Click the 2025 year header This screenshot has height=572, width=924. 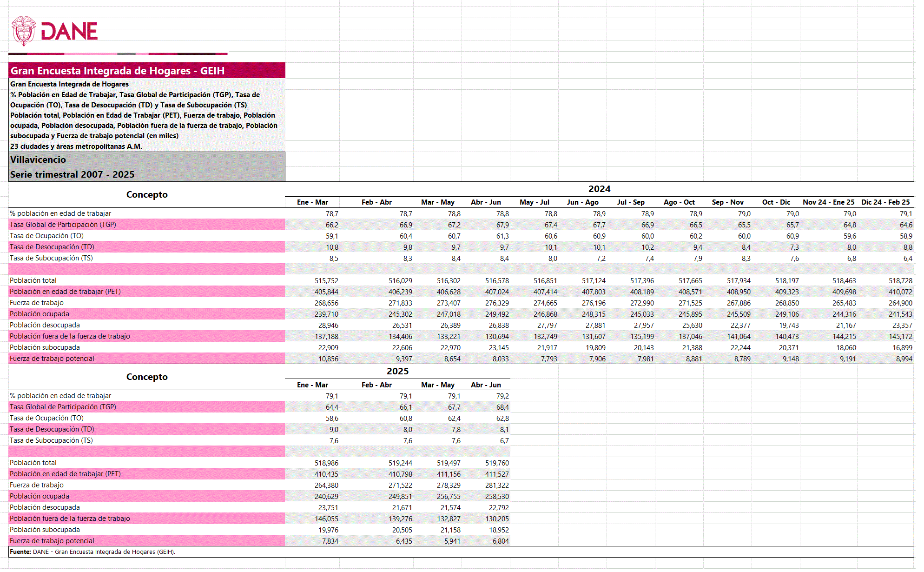(x=397, y=371)
